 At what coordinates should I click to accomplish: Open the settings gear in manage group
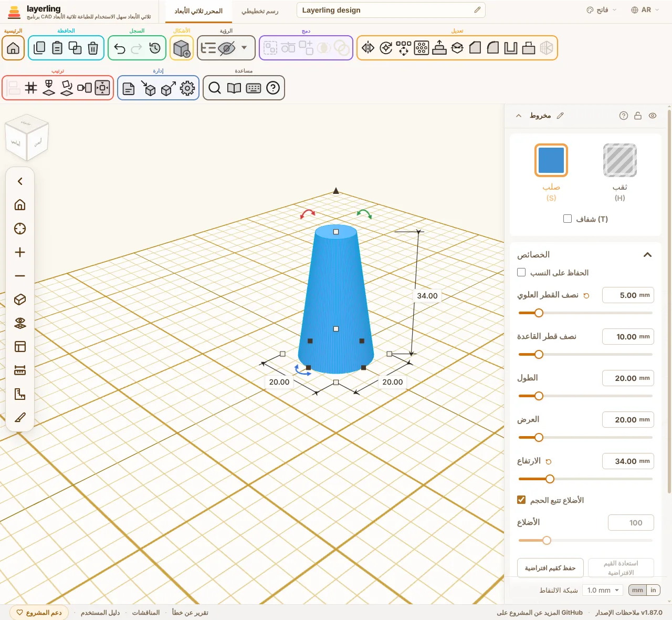point(187,88)
